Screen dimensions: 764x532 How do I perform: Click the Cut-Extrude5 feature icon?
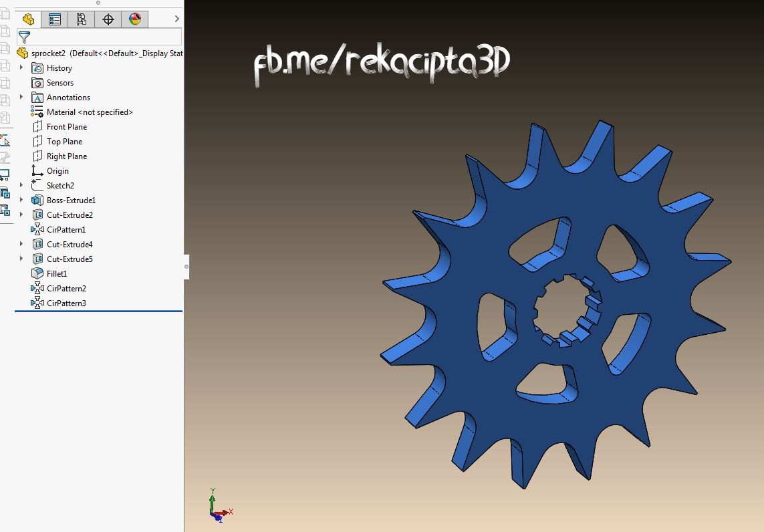tap(37, 259)
